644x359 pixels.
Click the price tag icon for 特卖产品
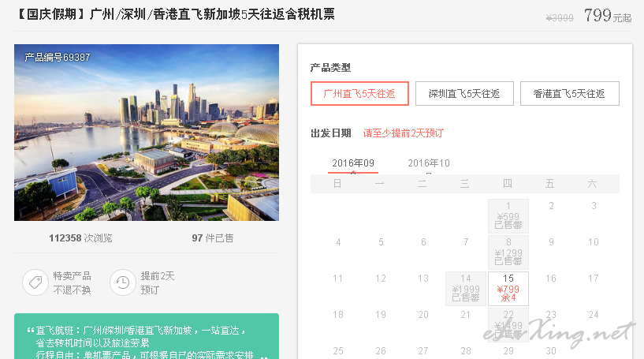tap(35, 282)
